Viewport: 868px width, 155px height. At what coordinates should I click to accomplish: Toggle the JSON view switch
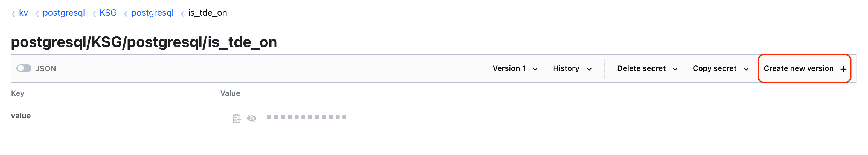[24, 68]
